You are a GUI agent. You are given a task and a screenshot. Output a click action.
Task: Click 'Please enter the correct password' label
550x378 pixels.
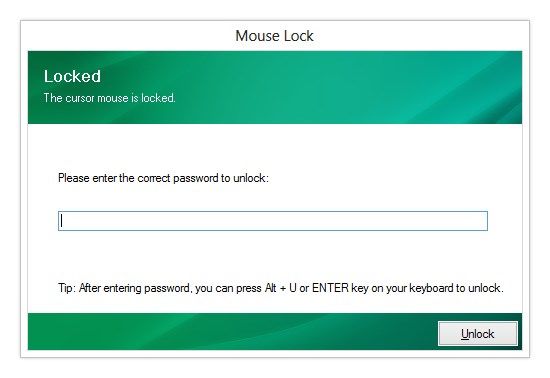pos(163,178)
